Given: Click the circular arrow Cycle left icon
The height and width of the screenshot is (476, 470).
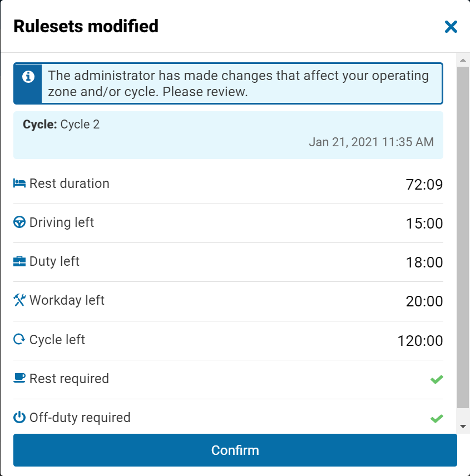Looking at the screenshot, I should [19, 339].
